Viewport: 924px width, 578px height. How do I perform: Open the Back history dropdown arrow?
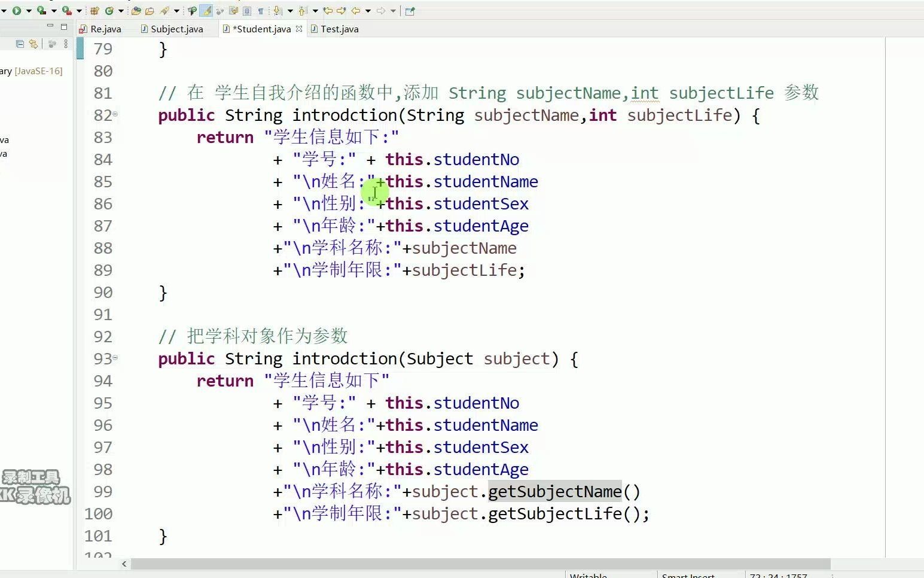click(368, 11)
